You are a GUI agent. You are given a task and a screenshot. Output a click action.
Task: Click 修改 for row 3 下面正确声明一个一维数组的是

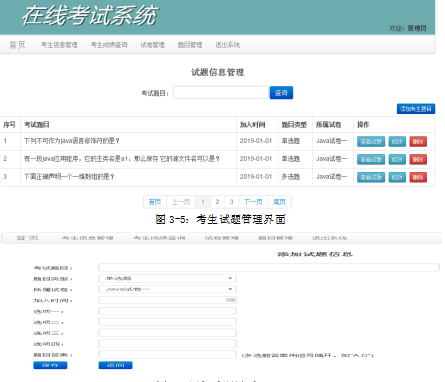click(x=397, y=177)
